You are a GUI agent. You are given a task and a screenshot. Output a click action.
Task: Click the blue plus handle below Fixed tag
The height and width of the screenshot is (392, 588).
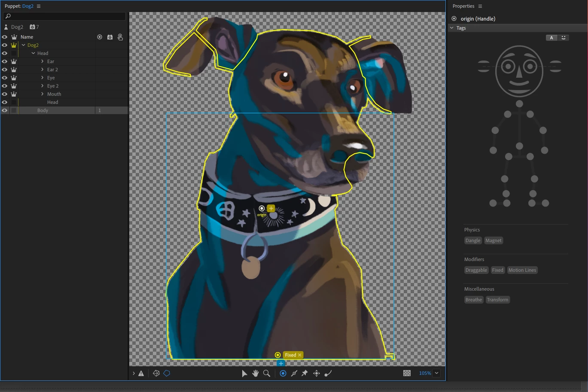[x=281, y=364]
